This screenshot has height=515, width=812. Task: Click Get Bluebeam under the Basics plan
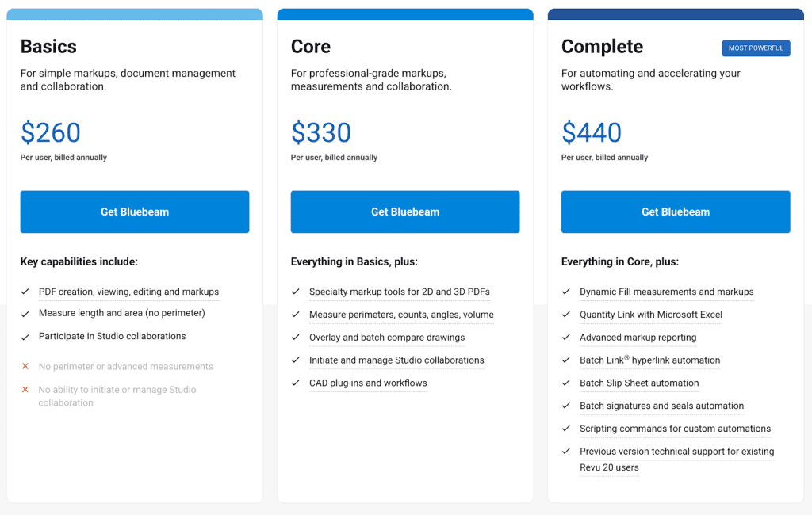click(135, 212)
